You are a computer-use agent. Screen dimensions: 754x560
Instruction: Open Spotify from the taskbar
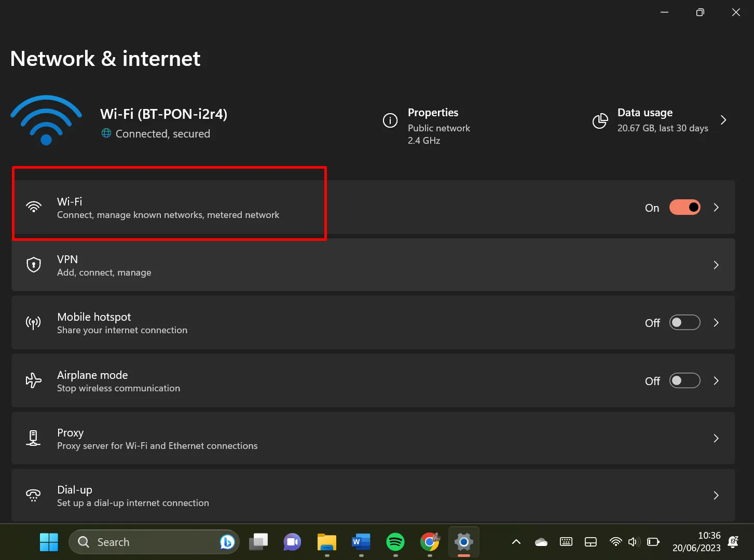point(395,542)
